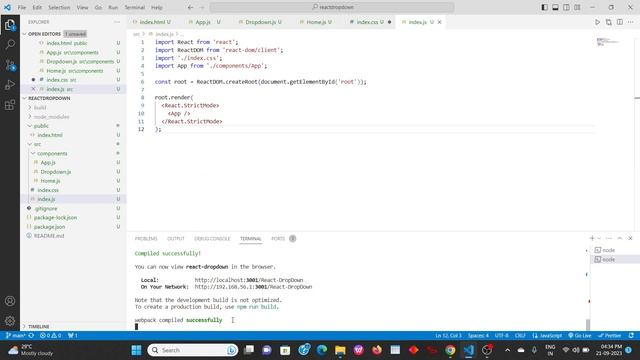Close the terminal panel
The height and width of the screenshot is (360, 640).
(630, 238)
